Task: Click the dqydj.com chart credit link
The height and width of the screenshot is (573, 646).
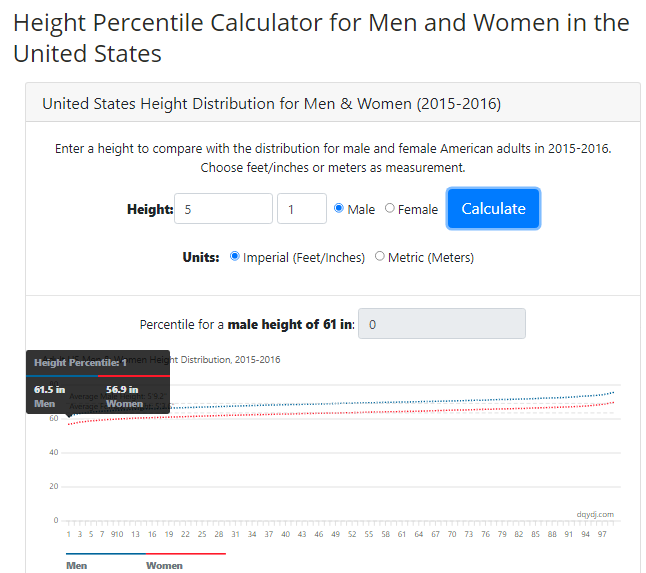Action: click(x=595, y=514)
